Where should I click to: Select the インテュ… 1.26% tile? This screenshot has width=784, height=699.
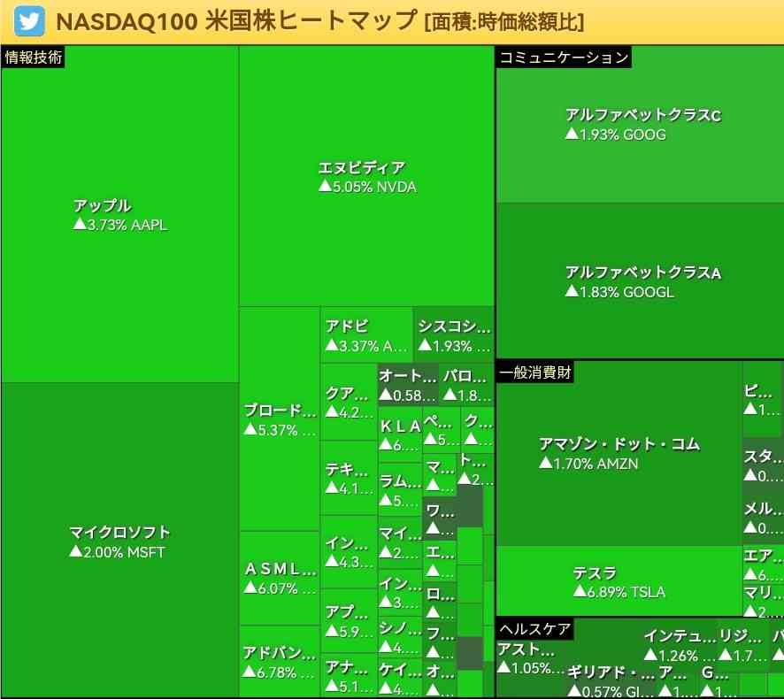680,644
